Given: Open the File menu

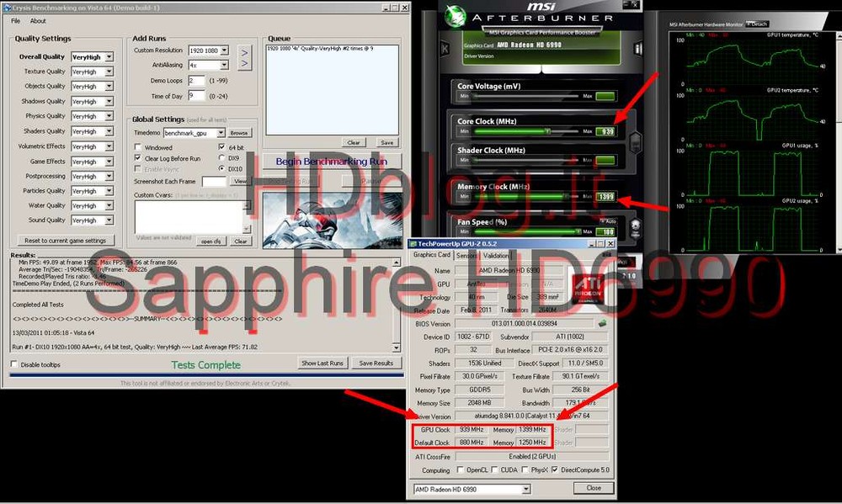Looking at the screenshot, I should (15, 21).
